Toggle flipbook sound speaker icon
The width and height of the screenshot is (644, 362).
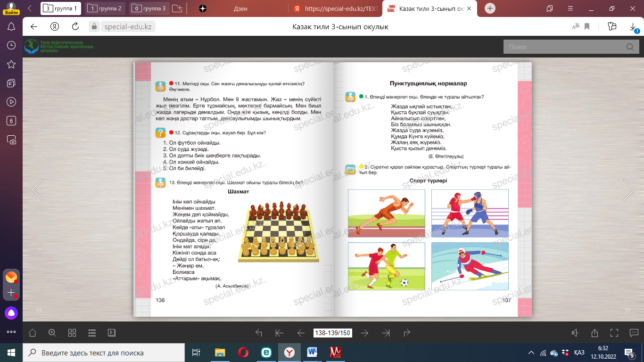point(575,333)
